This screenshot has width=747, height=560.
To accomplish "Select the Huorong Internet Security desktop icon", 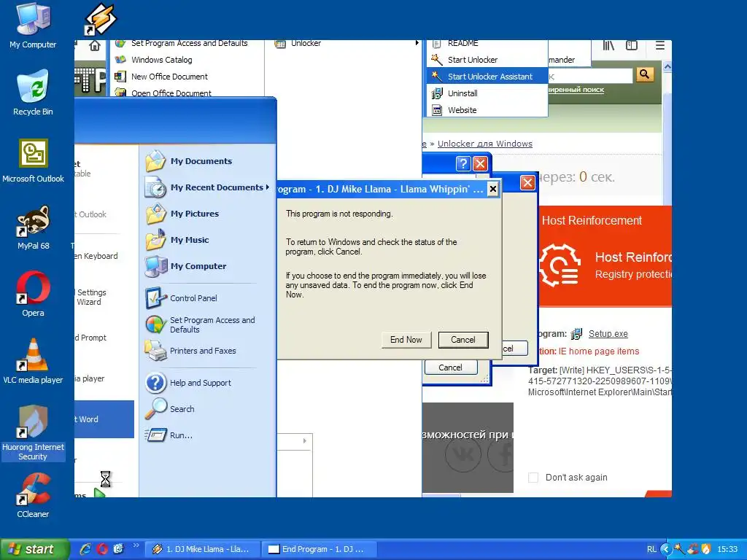I will tap(33, 432).
